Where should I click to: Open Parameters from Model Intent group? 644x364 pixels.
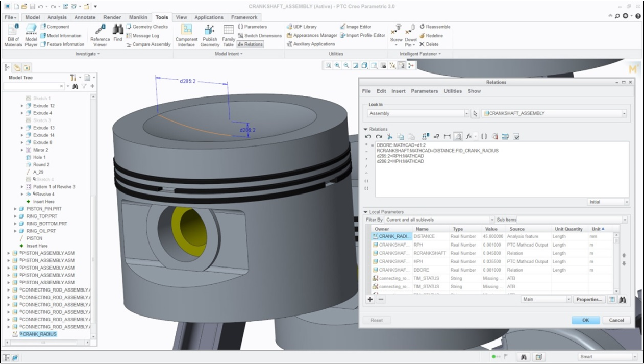(x=252, y=27)
